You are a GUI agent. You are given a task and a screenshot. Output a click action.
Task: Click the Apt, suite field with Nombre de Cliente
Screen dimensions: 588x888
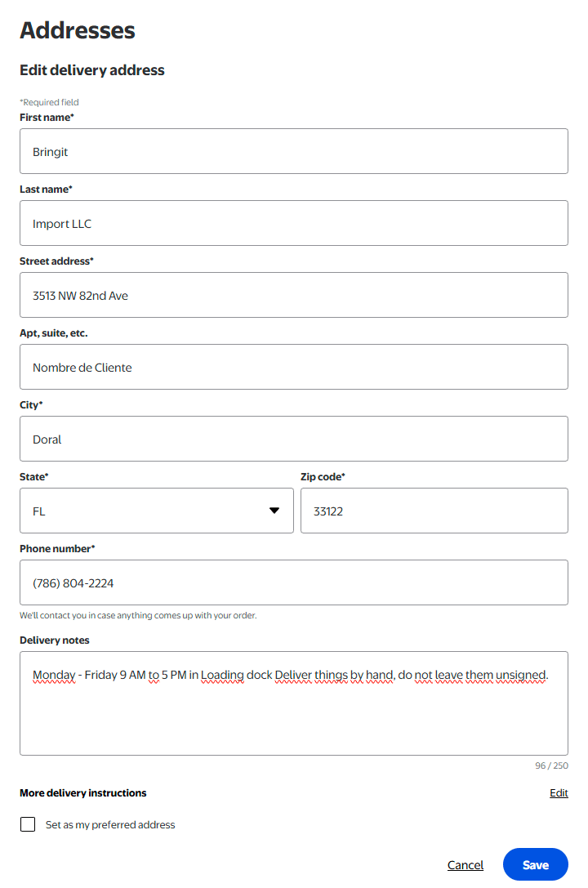pyautogui.click(x=294, y=367)
